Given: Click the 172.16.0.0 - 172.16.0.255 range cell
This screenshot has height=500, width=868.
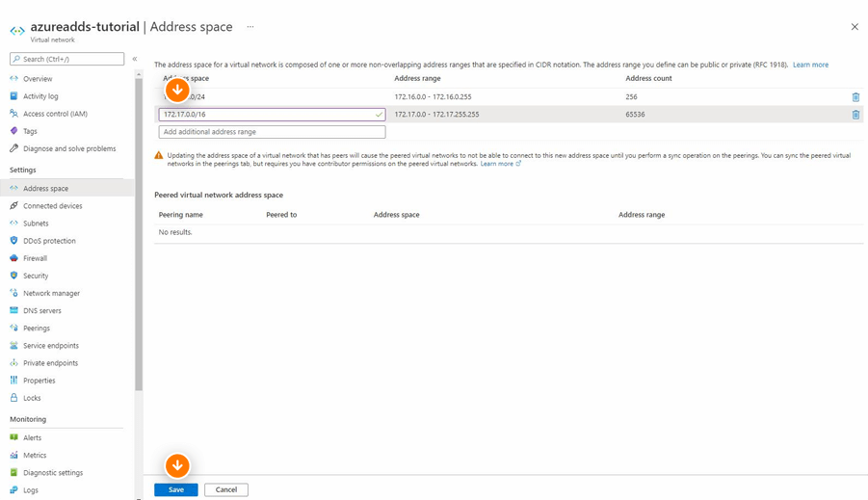Looking at the screenshot, I should click(433, 96).
